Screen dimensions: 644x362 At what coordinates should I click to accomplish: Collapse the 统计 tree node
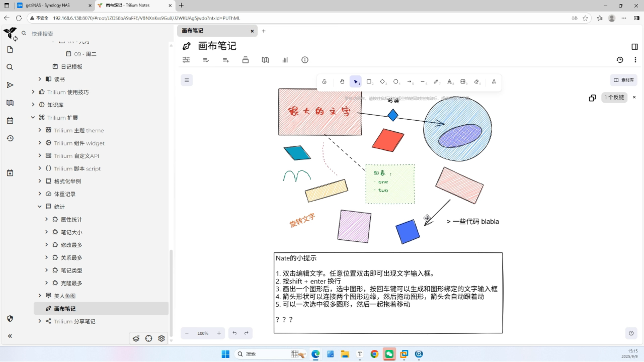tap(40, 206)
